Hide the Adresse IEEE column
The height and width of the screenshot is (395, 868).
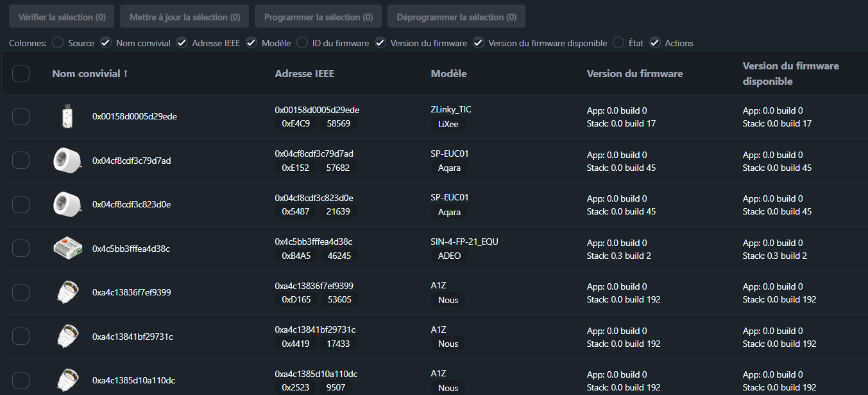182,43
